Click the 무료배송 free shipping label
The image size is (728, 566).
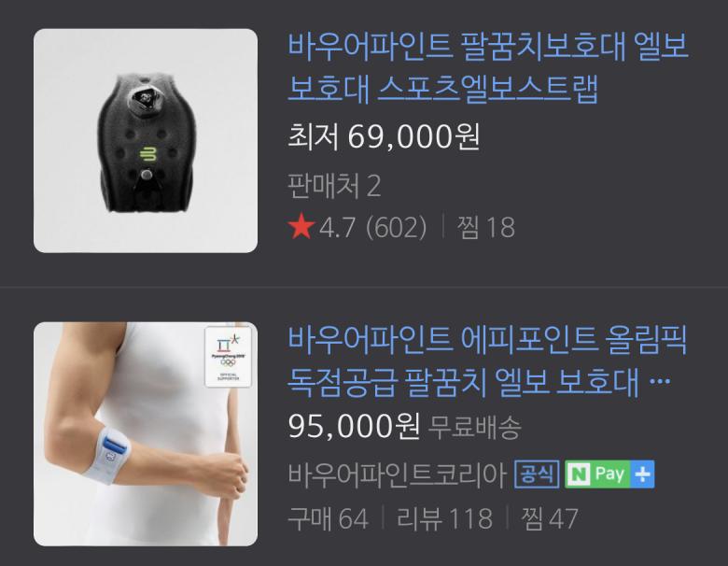pyautogui.click(x=474, y=427)
